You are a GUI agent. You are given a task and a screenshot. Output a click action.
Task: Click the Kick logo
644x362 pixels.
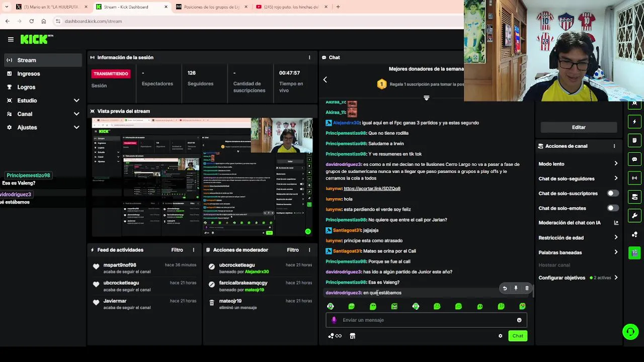coord(37,39)
